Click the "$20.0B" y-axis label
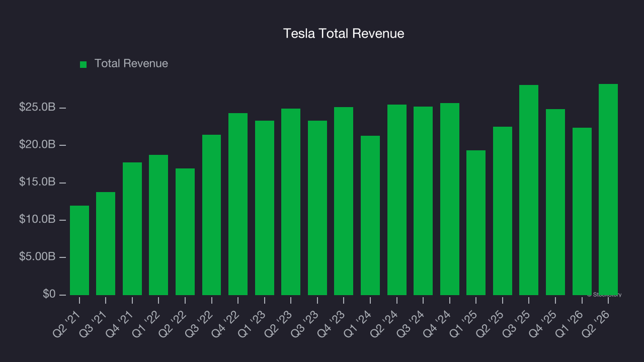 pos(38,145)
